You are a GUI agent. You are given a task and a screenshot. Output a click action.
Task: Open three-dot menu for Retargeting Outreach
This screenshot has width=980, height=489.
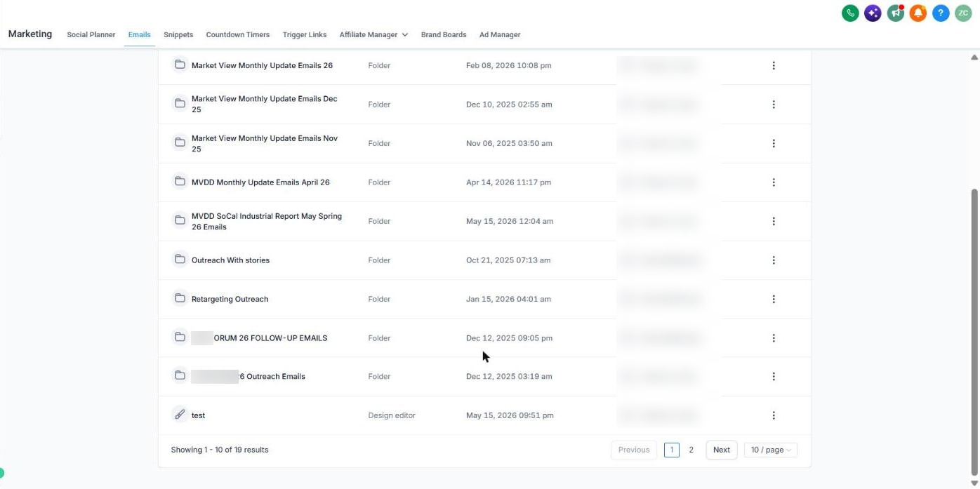(774, 299)
